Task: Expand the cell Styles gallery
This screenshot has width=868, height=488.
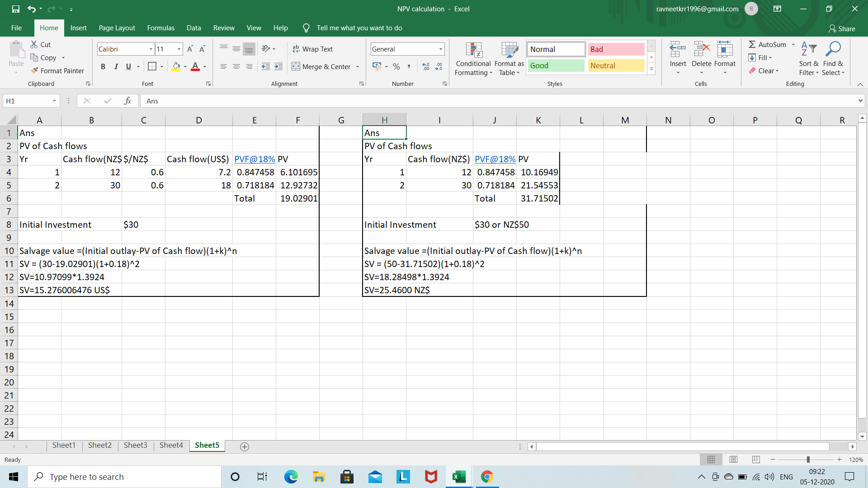Action: coord(651,69)
